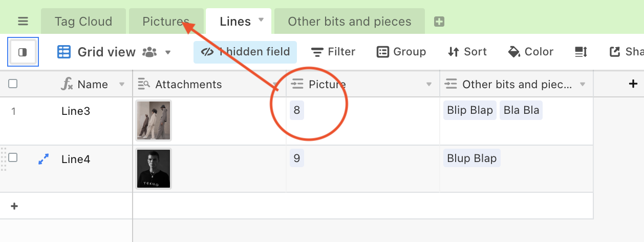This screenshot has width=644, height=242.
Task: Open the Lines tab dropdown arrow
Action: [261, 20]
